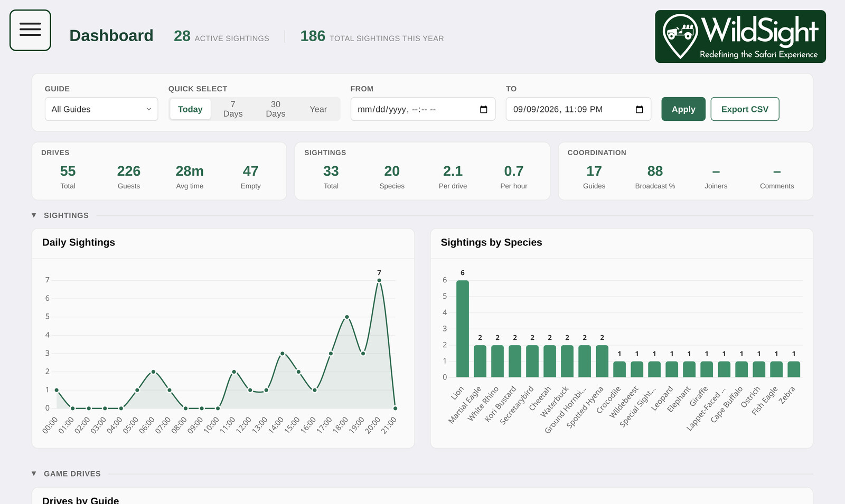Click the Daily Sightings chart title
Image resolution: width=845 pixels, height=504 pixels.
click(x=79, y=242)
